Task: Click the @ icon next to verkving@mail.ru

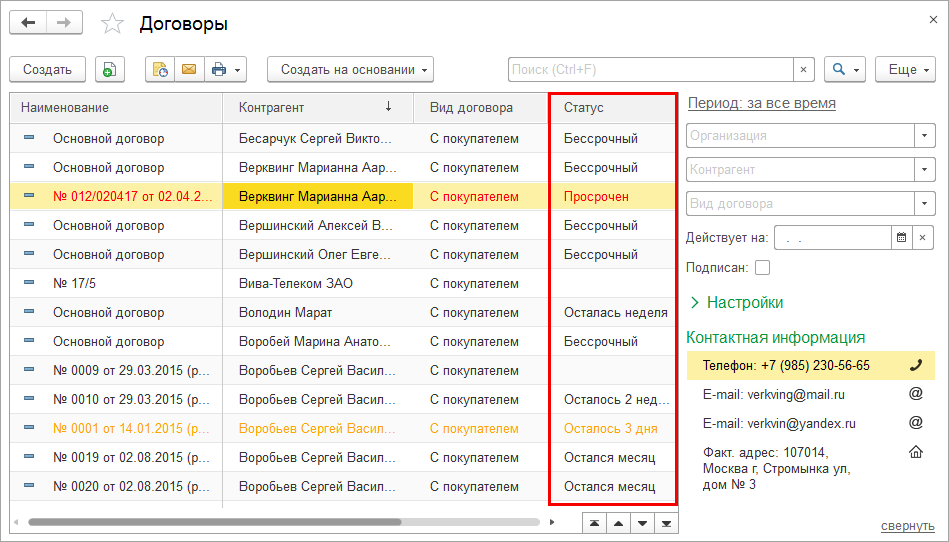Action: (x=914, y=394)
